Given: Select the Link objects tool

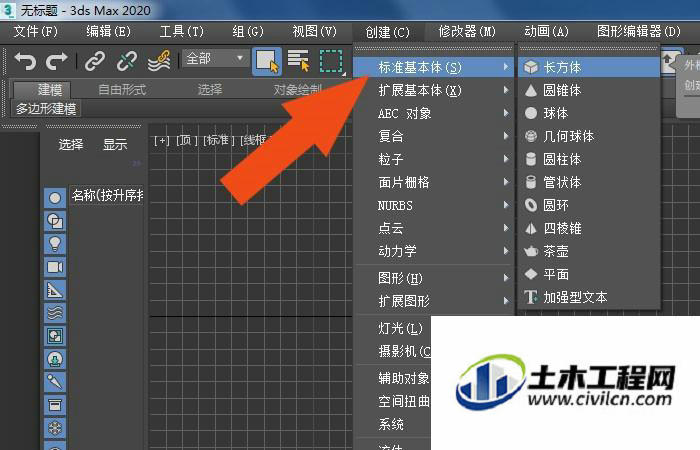Looking at the screenshot, I should click(x=95, y=61).
